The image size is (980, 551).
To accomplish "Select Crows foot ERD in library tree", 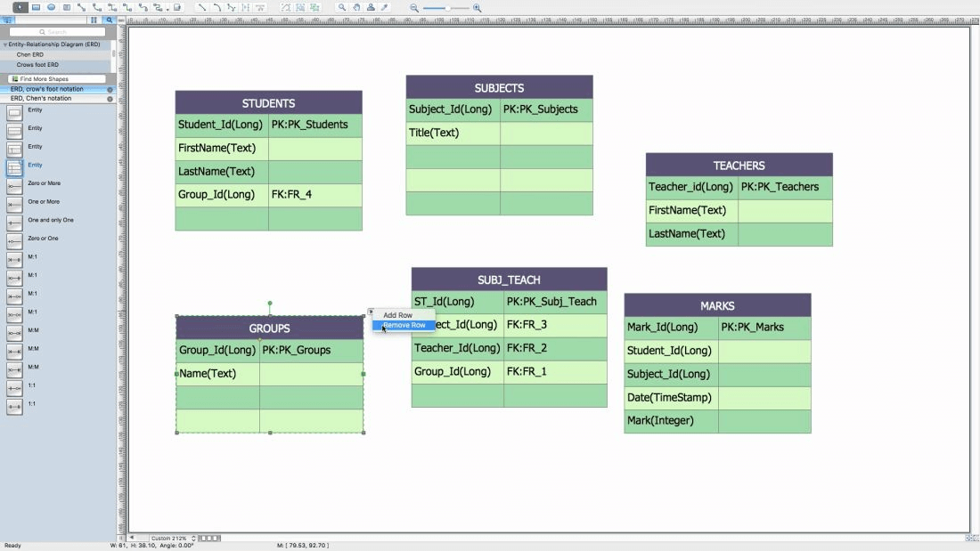I will [x=37, y=65].
